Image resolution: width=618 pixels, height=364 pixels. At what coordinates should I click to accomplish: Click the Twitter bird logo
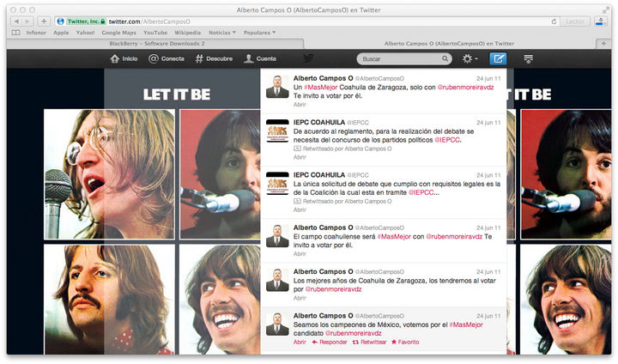[308, 59]
